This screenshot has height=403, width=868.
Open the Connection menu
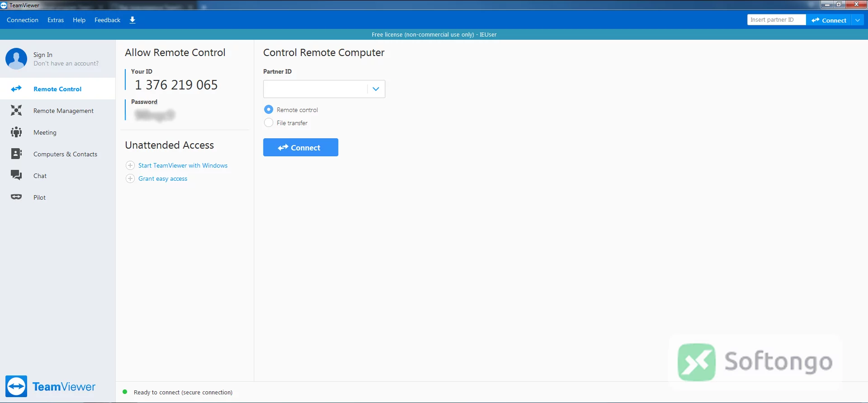click(x=23, y=20)
